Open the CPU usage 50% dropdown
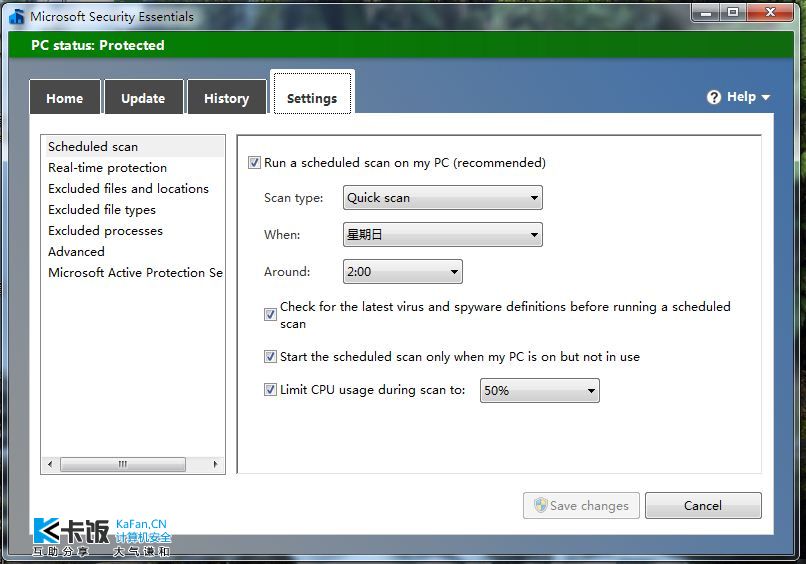Viewport: 806px width, 564px height. [x=540, y=390]
